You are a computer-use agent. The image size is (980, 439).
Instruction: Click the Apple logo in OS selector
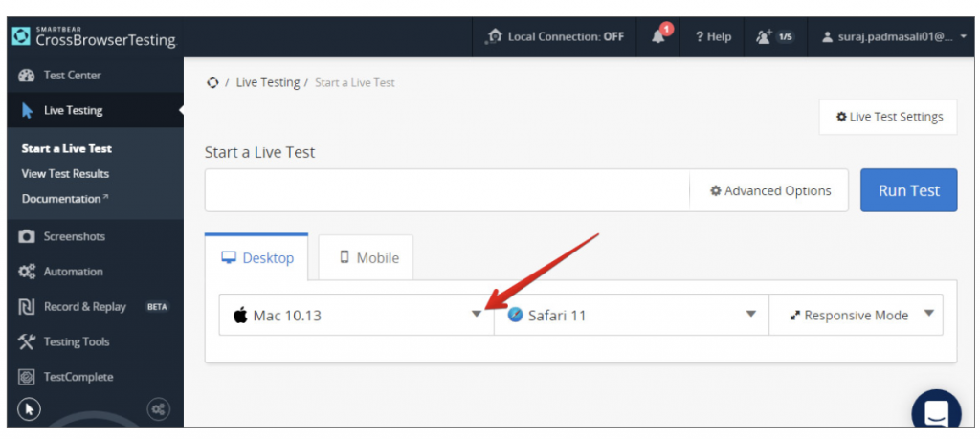(x=240, y=315)
